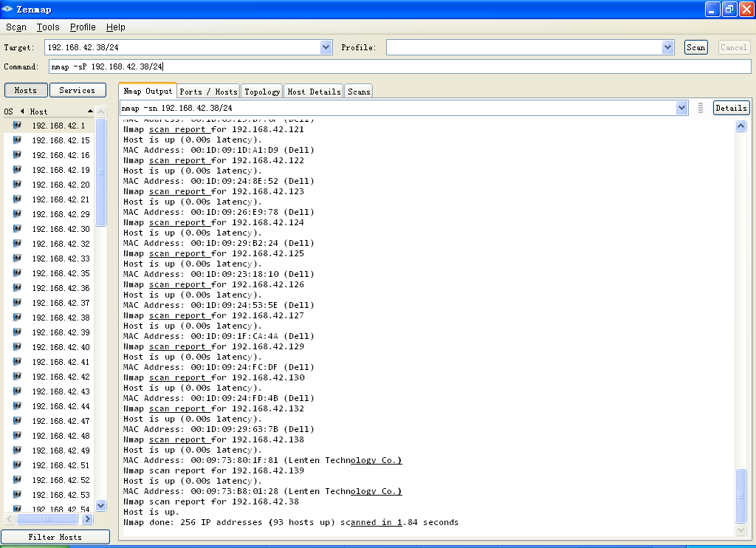
Task: Show hosts list with Hosts button
Action: [26, 90]
